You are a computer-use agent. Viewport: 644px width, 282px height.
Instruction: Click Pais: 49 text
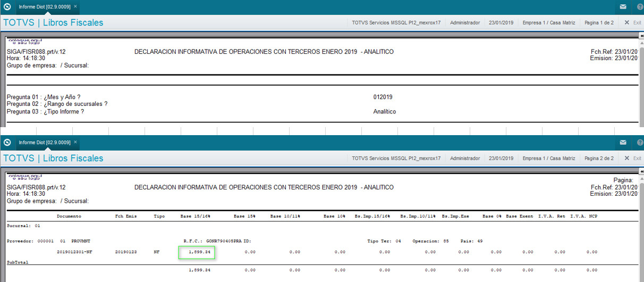tap(472, 241)
